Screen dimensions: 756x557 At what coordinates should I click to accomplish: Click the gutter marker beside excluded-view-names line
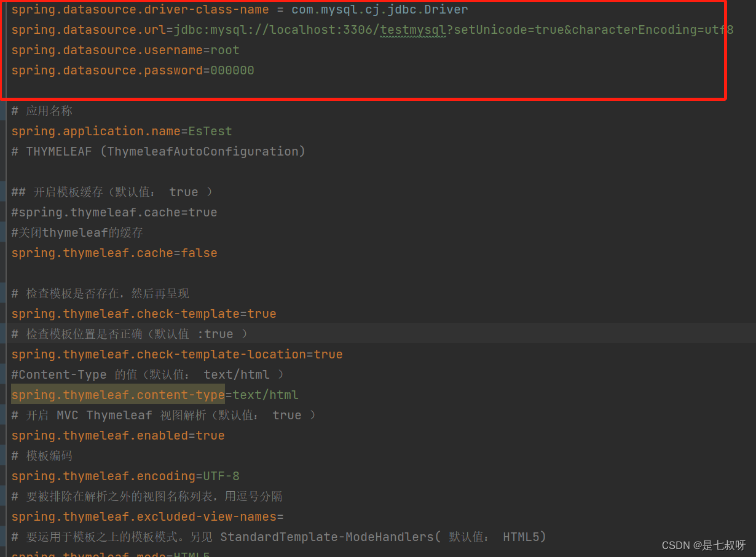pos(2,516)
